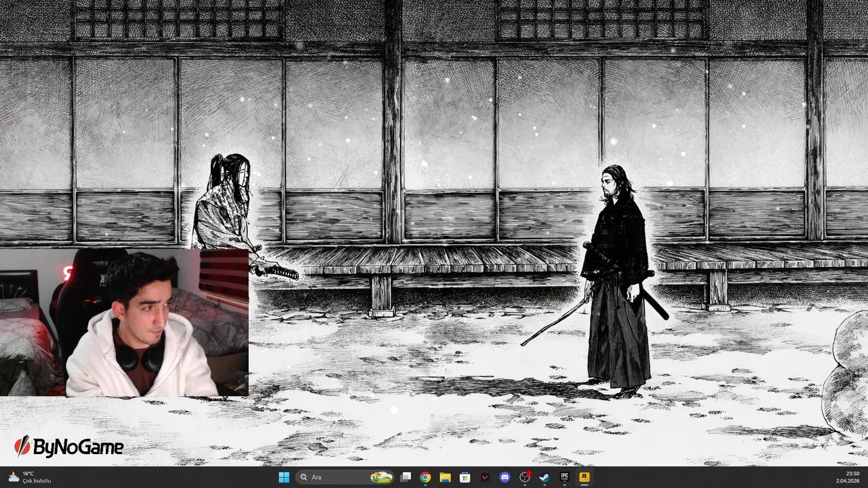Switch to OBS Studio on the taskbar
Image resolution: width=868 pixels, height=488 pixels.
click(525, 477)
